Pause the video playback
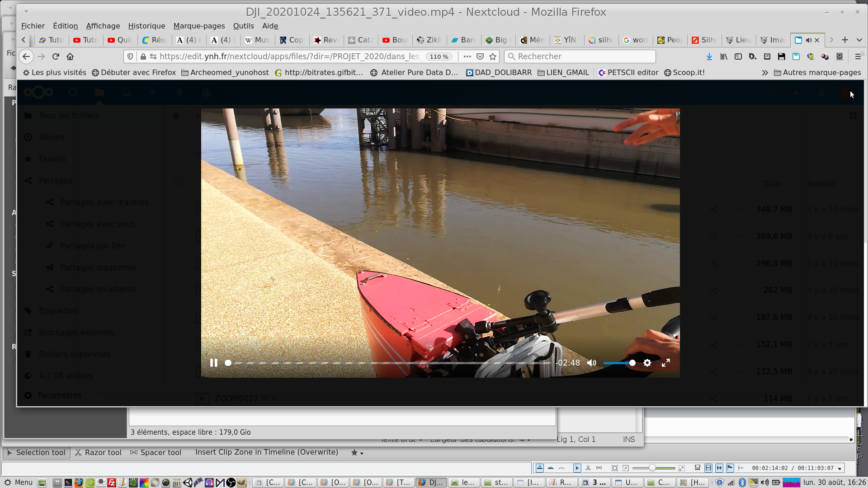 tap(214, 363)
